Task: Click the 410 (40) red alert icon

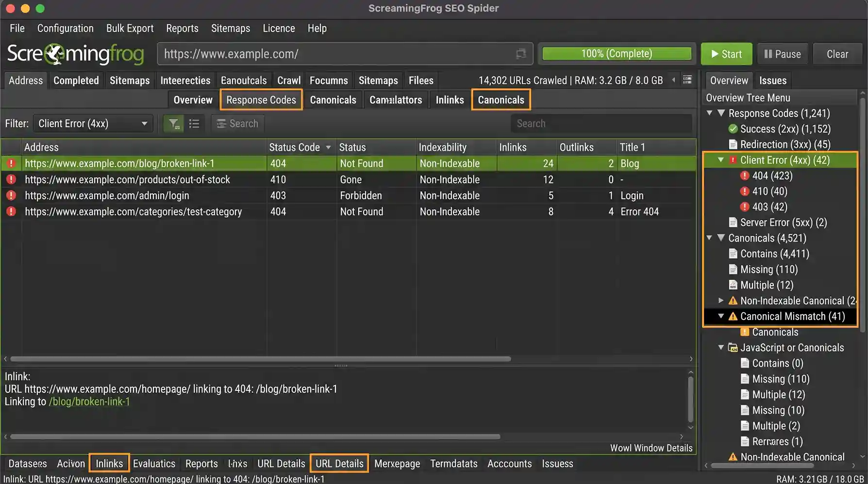Action: click(745, 191)
